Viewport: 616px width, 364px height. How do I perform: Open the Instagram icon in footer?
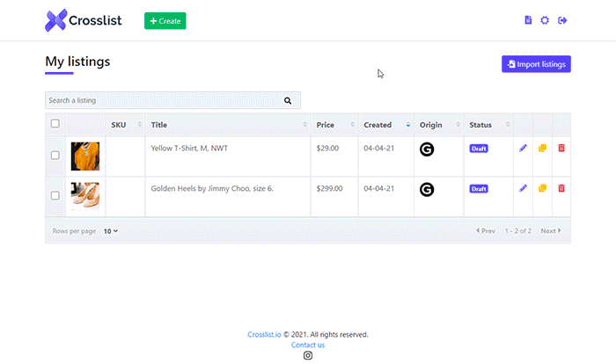pos(308,355)
